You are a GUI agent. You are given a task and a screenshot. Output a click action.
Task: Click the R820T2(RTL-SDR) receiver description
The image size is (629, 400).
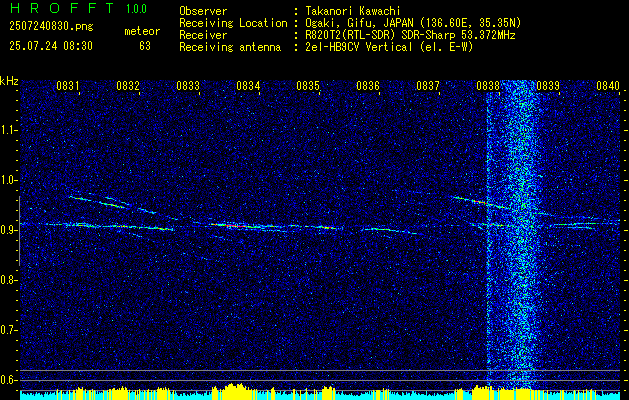[410, 35]
